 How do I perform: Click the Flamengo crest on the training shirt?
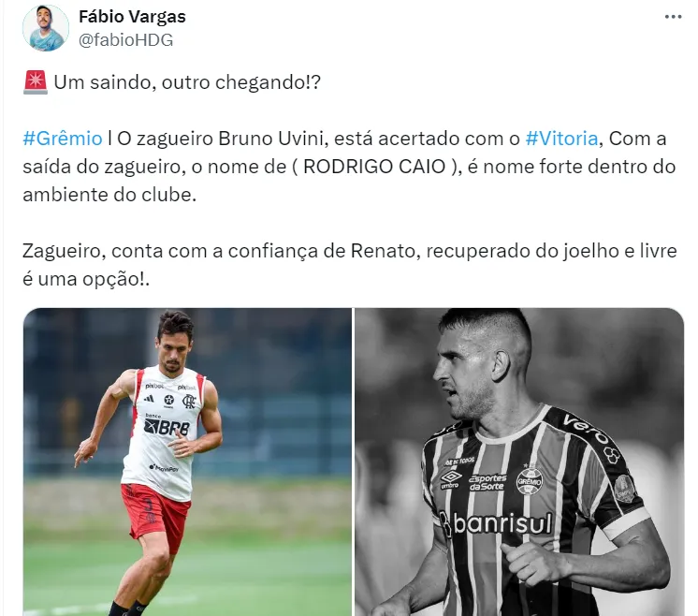coord(189,401)
